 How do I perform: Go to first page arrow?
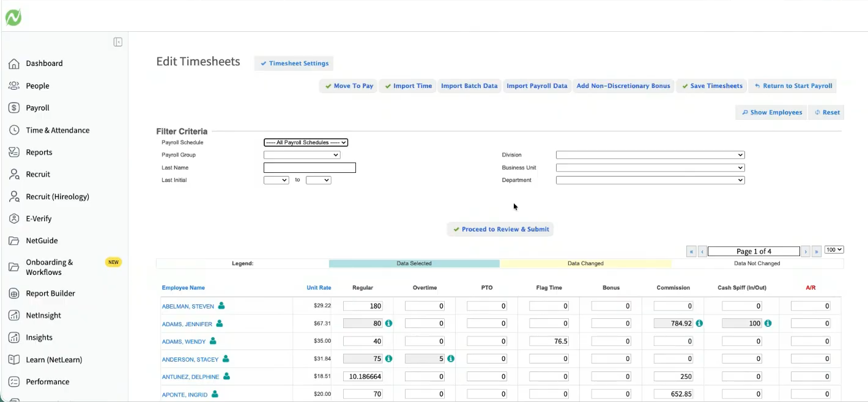(x=691, y=252)
